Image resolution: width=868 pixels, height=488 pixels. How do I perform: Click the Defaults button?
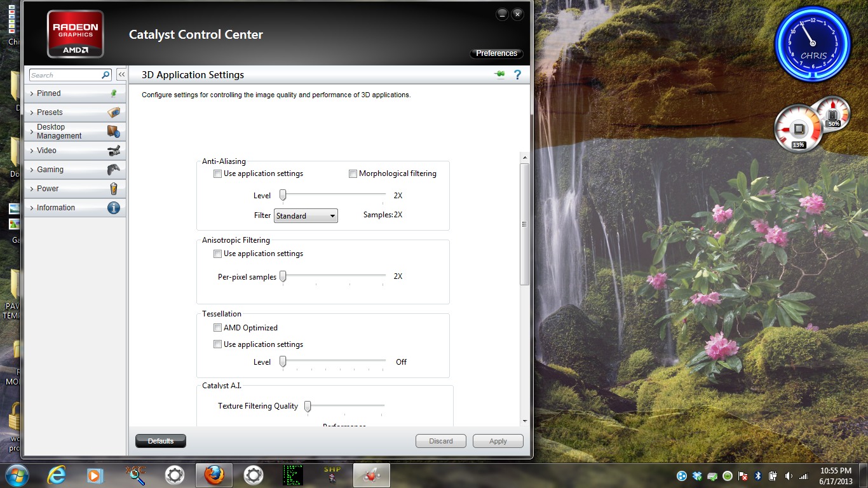point(161,441)
